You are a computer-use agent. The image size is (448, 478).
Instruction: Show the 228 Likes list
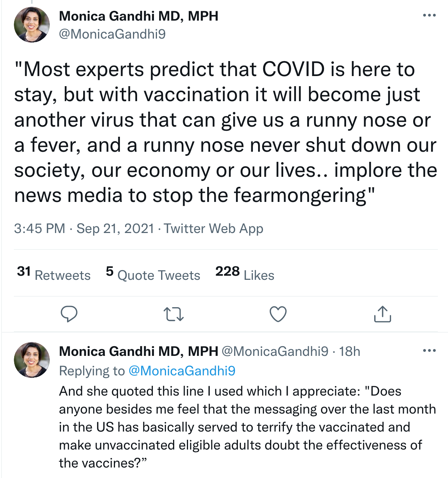pyautogui.click(x=245, y=274)
